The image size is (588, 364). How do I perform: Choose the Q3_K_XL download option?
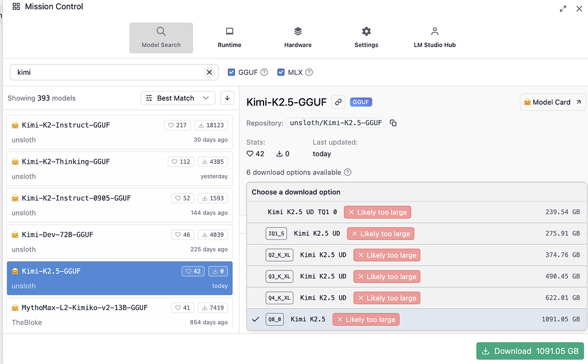pyautogui.click(x=417, y=276)
